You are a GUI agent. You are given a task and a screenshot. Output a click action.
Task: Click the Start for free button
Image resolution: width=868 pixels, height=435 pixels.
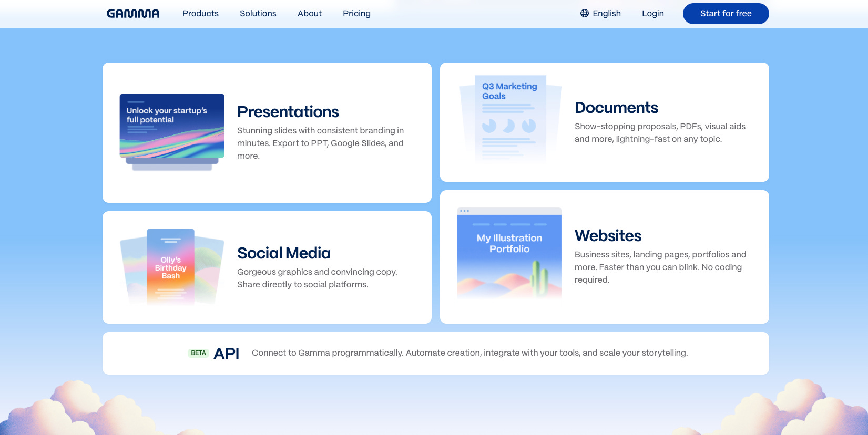point(726,14)
